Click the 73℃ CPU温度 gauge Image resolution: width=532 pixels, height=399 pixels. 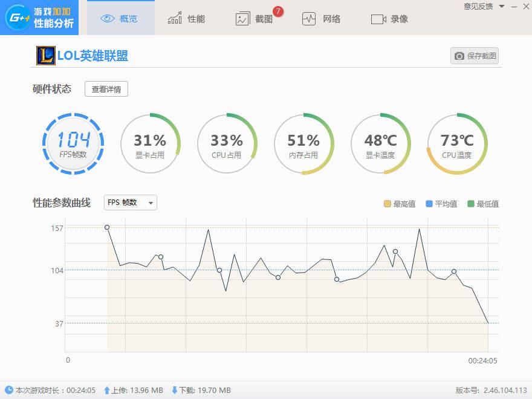pyautogui.click(x=457, y=143)
